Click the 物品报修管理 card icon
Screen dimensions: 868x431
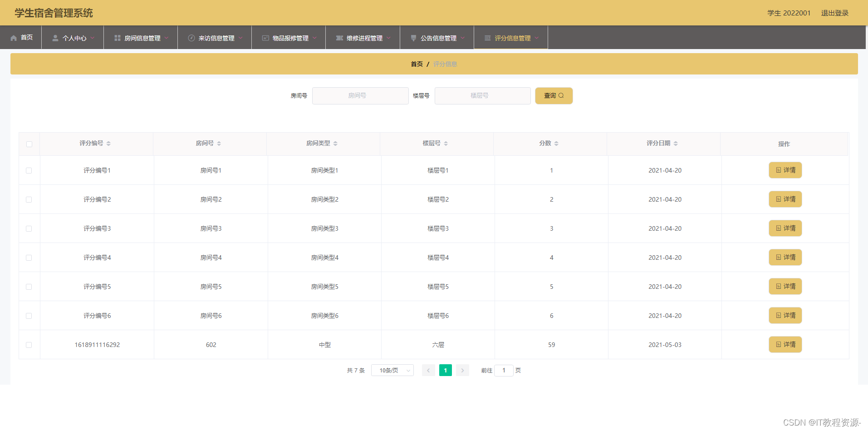pyautogui.click(x=265, y=38)
